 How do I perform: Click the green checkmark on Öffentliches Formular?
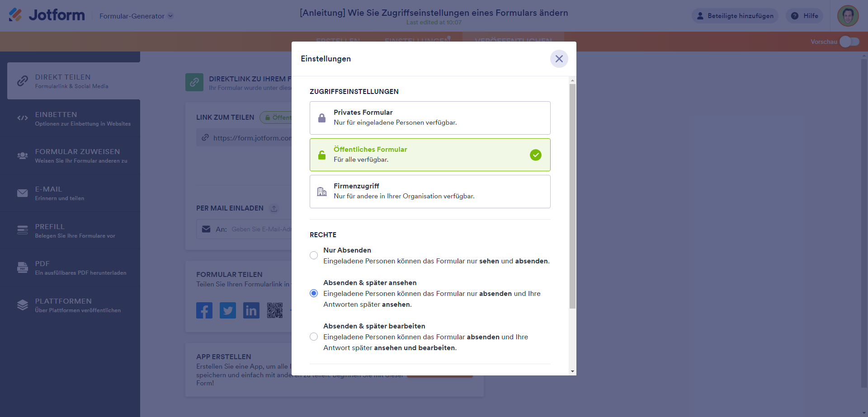point(536,155)
